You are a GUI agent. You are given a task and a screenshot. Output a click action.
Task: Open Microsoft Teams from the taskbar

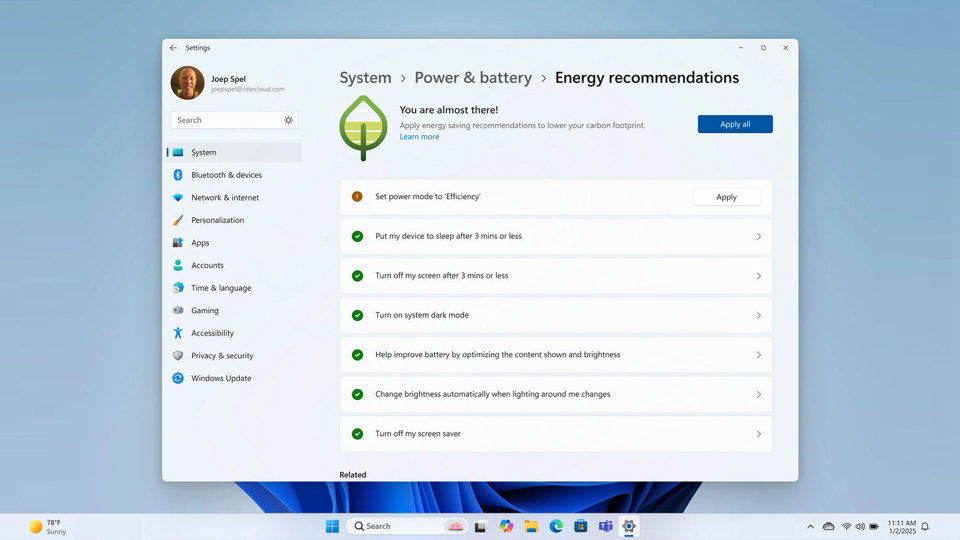[606, 527]
